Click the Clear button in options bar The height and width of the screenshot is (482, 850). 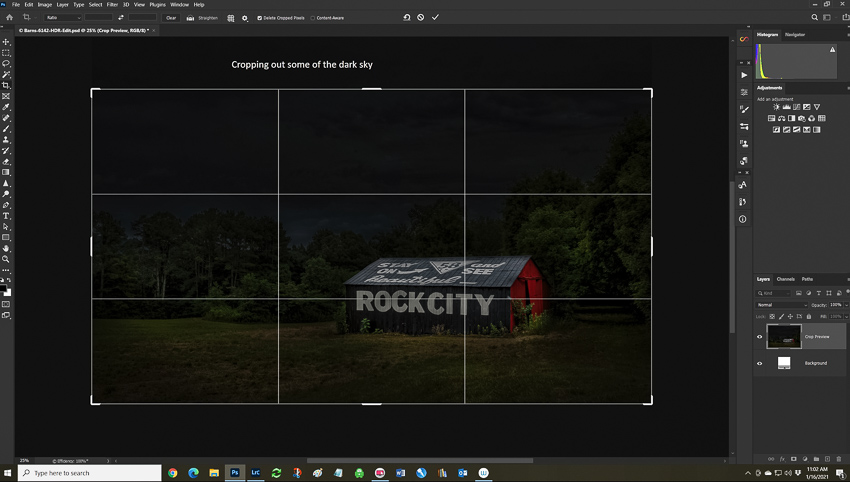171,18
